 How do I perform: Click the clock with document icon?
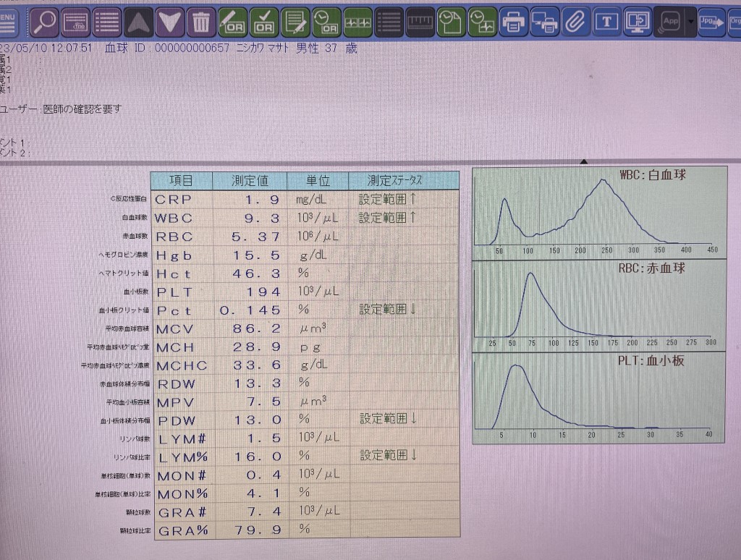pyautogui.click(x=452, y=22)
